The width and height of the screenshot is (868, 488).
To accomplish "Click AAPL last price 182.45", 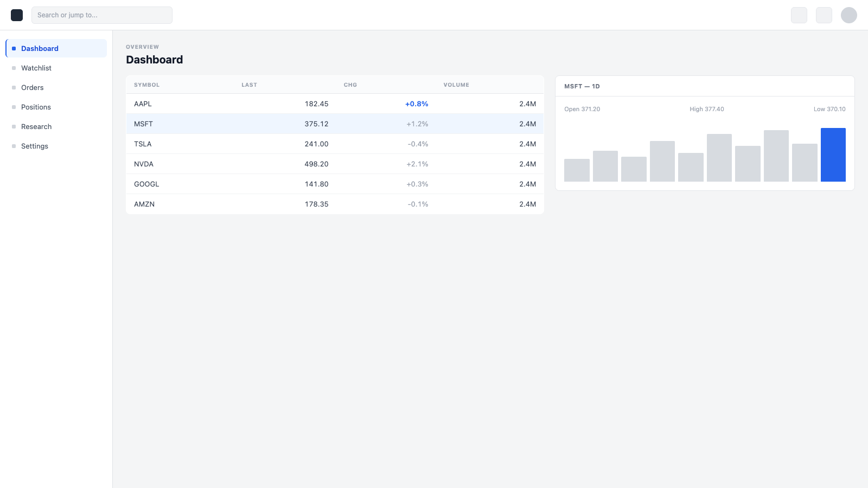I will click(316, 104).
